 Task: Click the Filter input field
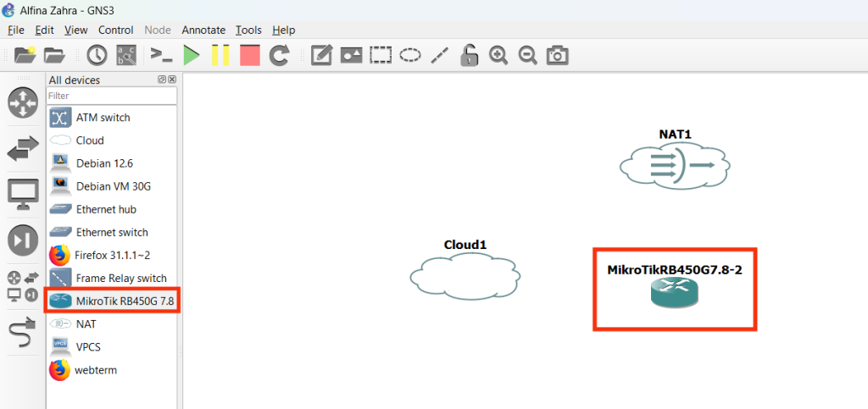tap(111, 97)
